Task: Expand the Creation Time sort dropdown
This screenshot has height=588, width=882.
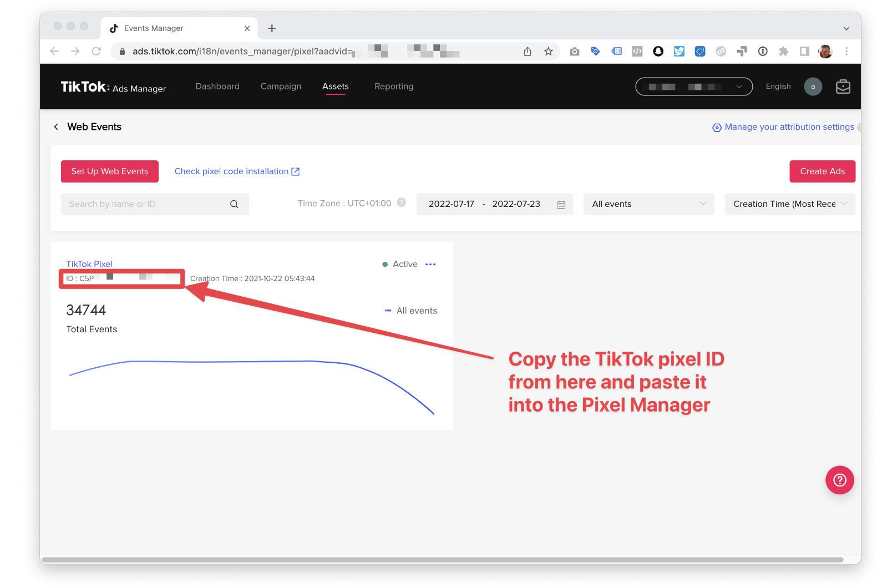Action: tap(790, 204)
